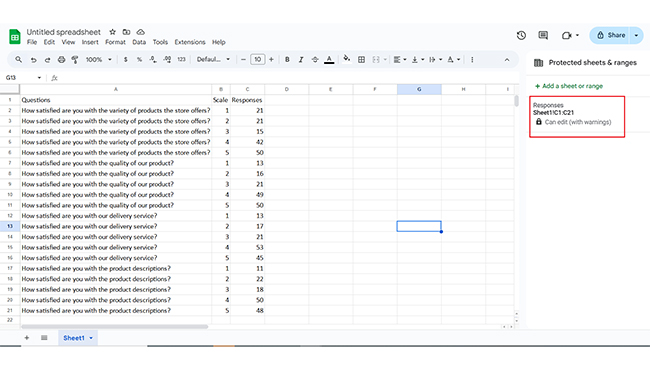650x370 pixels.
Task: Open the Google Sheets home icon
Action: [15, 37]
